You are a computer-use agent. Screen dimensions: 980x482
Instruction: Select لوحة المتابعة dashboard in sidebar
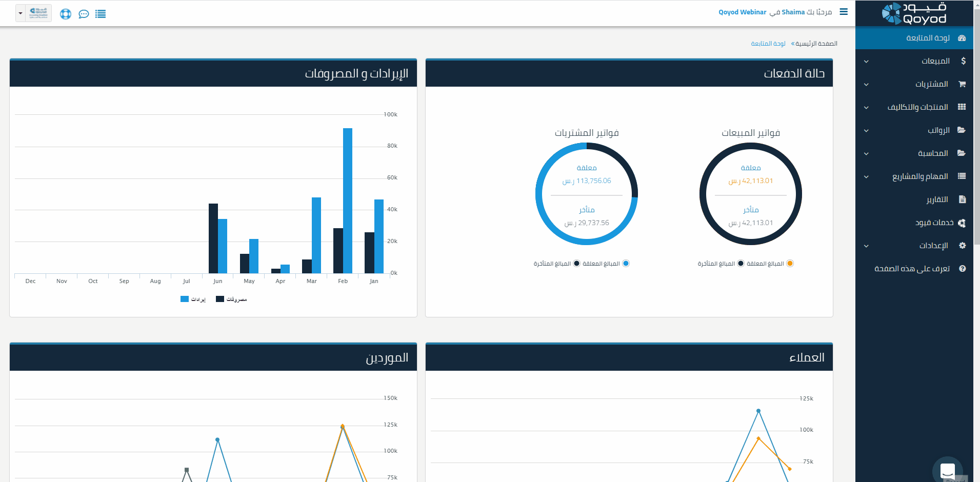point(928,38)
